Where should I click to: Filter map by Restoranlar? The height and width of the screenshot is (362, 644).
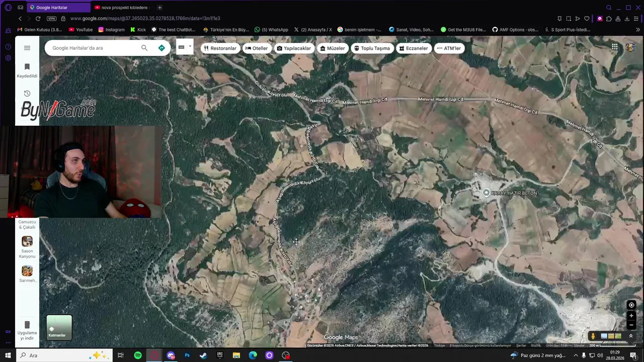coord(220,48)
